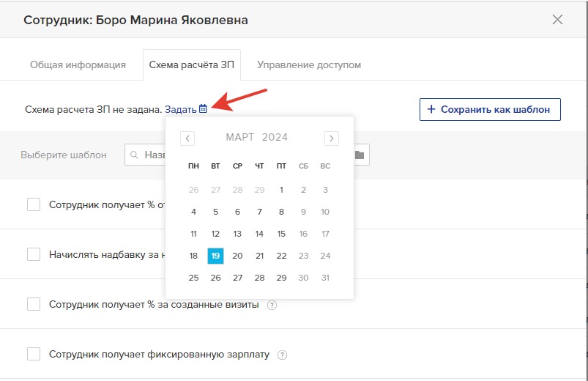
Task: Switch to Общая информация tab
Action: point(78,65)
